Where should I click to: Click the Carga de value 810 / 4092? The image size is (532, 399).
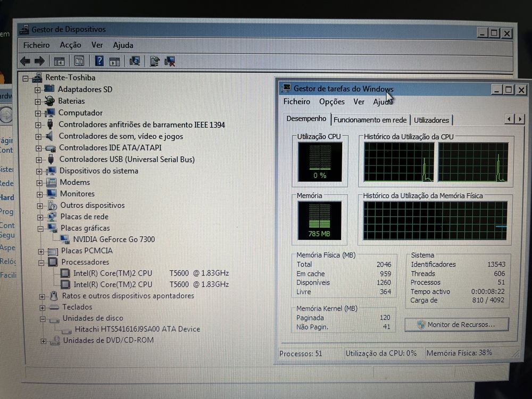488,300
